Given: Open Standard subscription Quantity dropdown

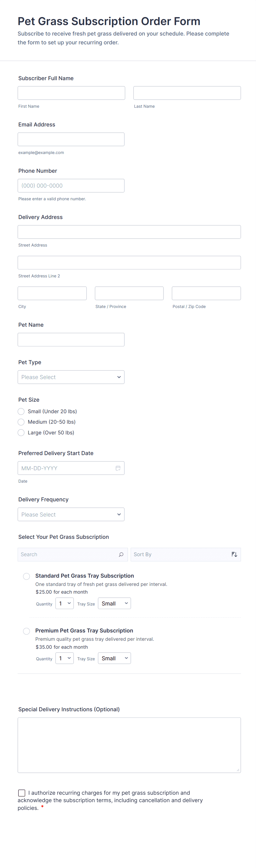Looking at the screenshot, I should point(64,604).
